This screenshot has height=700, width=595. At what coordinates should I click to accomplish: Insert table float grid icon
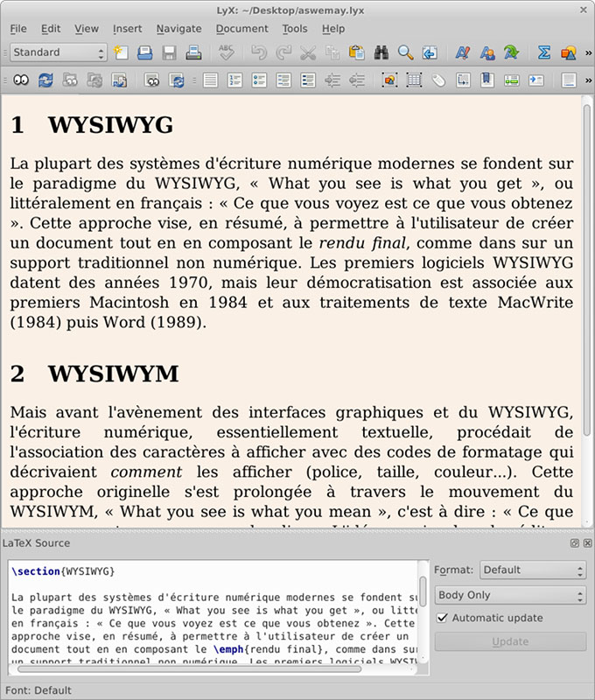414,80
